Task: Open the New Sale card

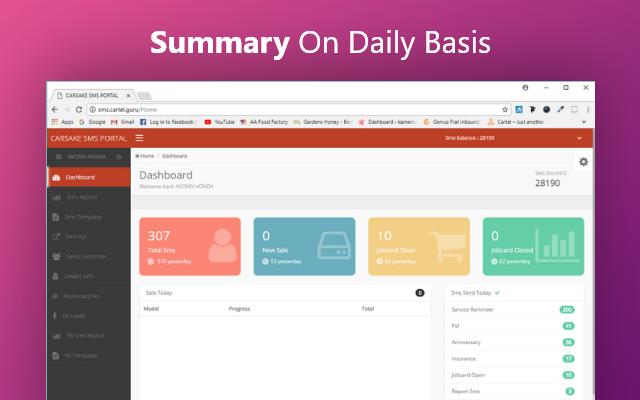Action: pyautogui.click(x=304, y=247)
